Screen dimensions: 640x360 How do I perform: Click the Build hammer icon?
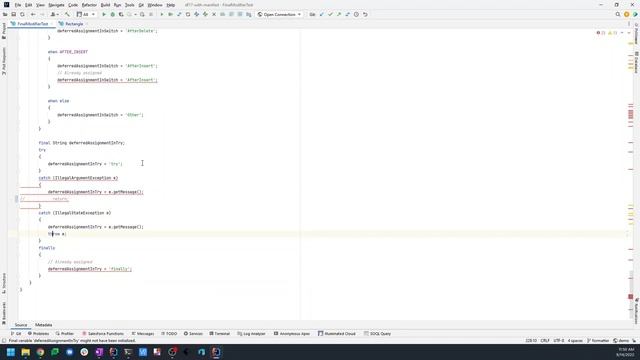[67, 14]
